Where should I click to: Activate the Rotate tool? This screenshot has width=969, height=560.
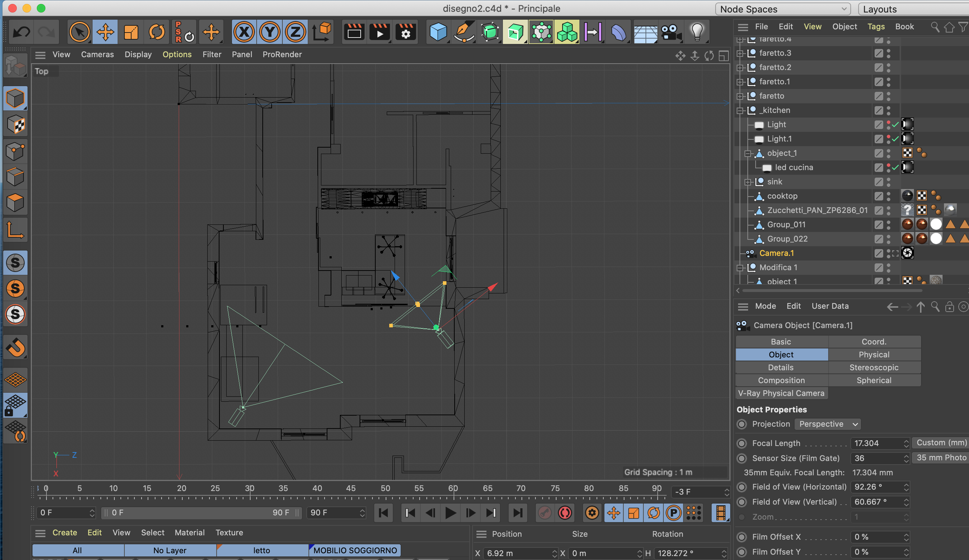[x=157, y=32]
